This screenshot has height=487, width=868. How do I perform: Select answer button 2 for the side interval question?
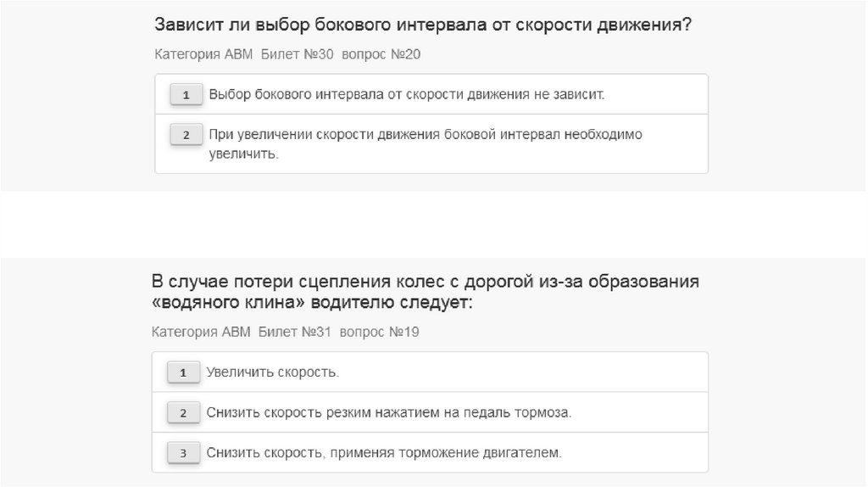pyautogui.click(x=185, y=135)
